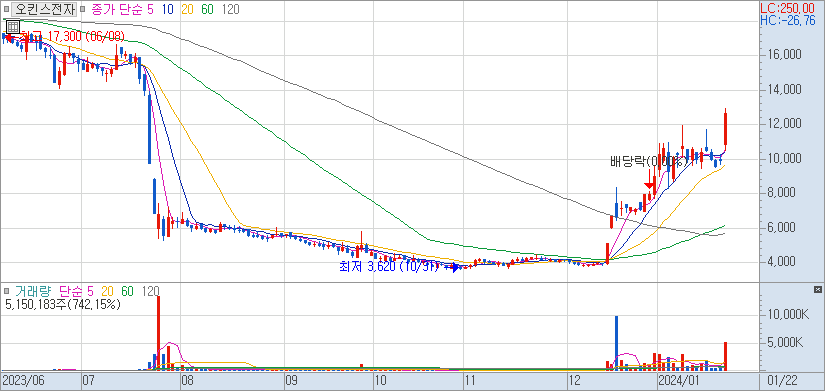Click the 5,150,183주(742,15%) volume readout

click(x=63, y=304)
